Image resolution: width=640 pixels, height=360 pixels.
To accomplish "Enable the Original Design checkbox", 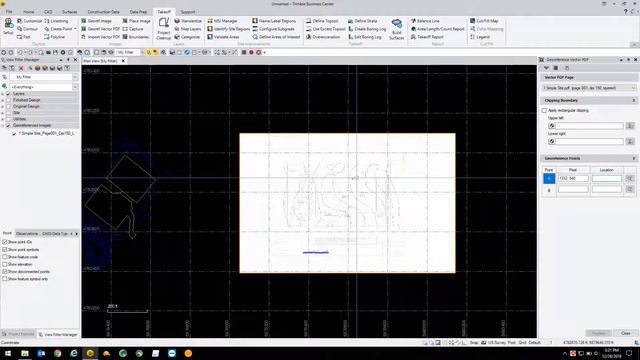I will 8,106.
